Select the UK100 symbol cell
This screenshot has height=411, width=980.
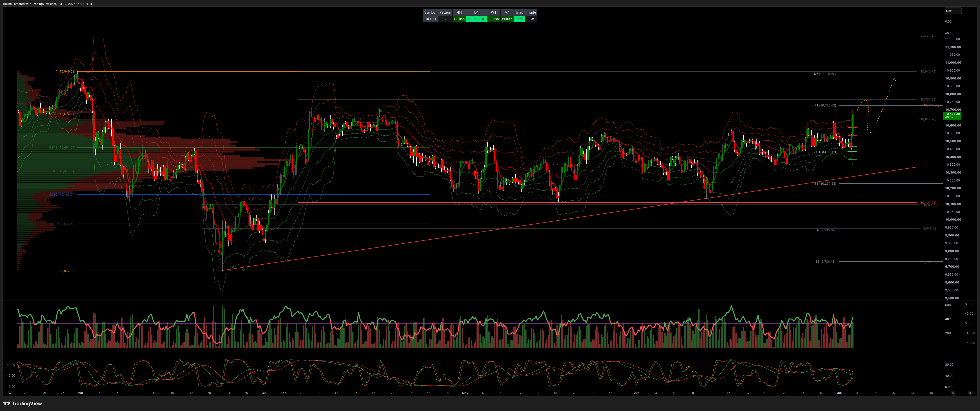click(430, 19)
